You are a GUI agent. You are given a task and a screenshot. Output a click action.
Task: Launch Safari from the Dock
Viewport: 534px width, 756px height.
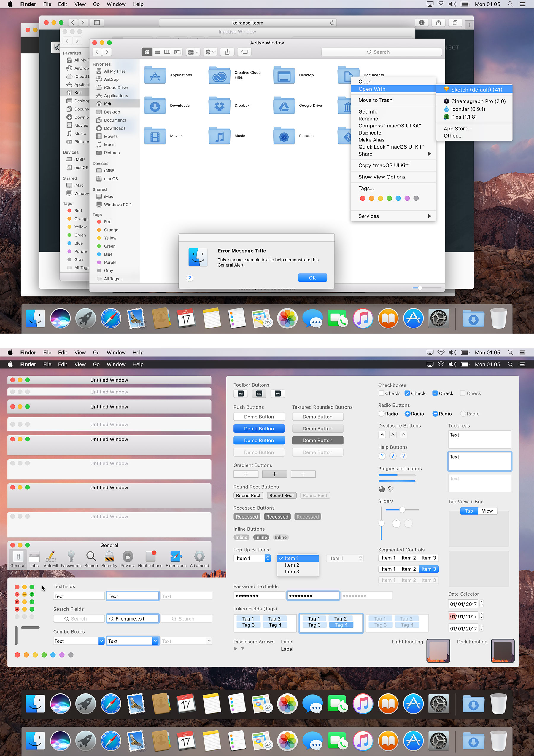[x=110, y=318]
